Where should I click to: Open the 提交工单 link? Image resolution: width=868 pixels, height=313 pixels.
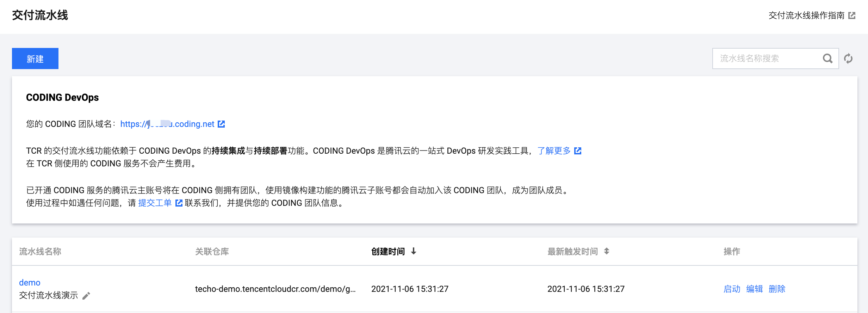click(155, 203)
